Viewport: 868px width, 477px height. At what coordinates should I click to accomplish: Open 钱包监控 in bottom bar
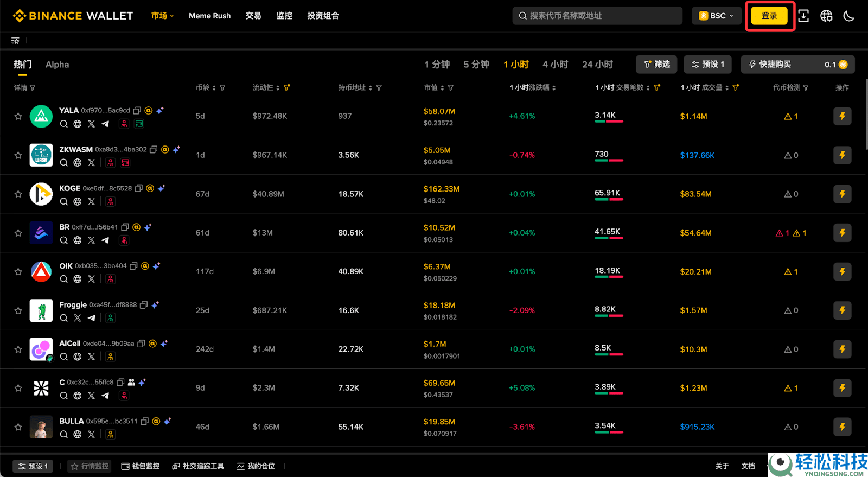point(141,466)
